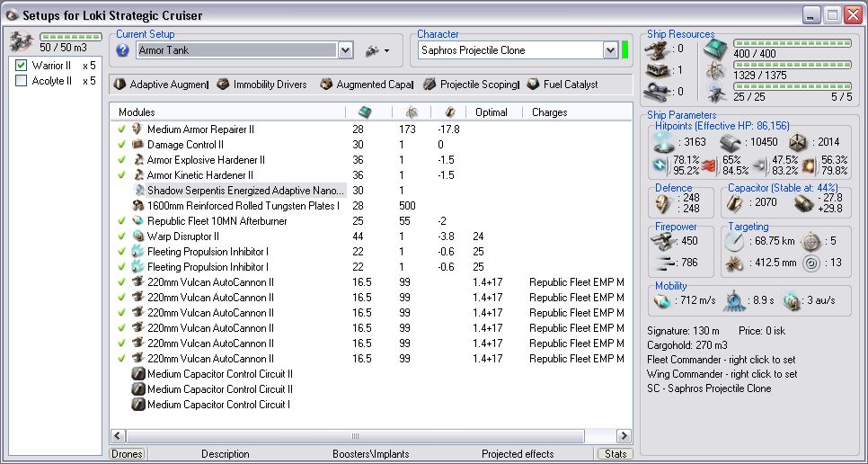Click the Optimal column header

[491, 112]
